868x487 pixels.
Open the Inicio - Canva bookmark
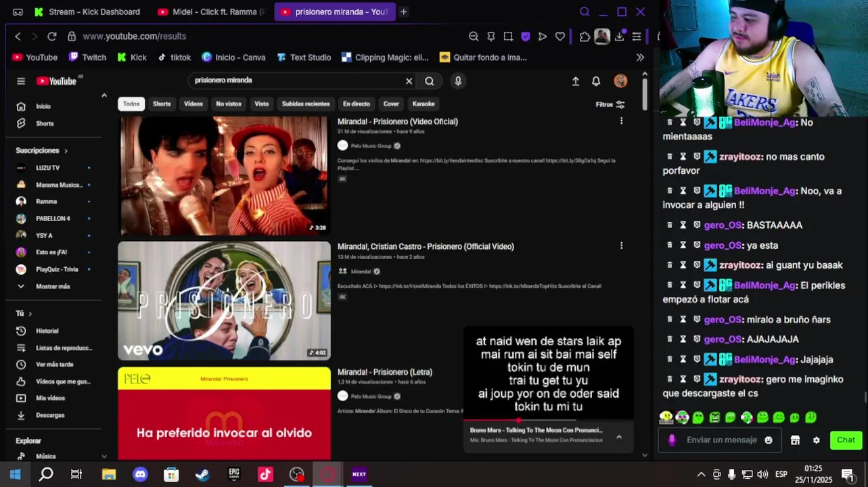(233, 57)
